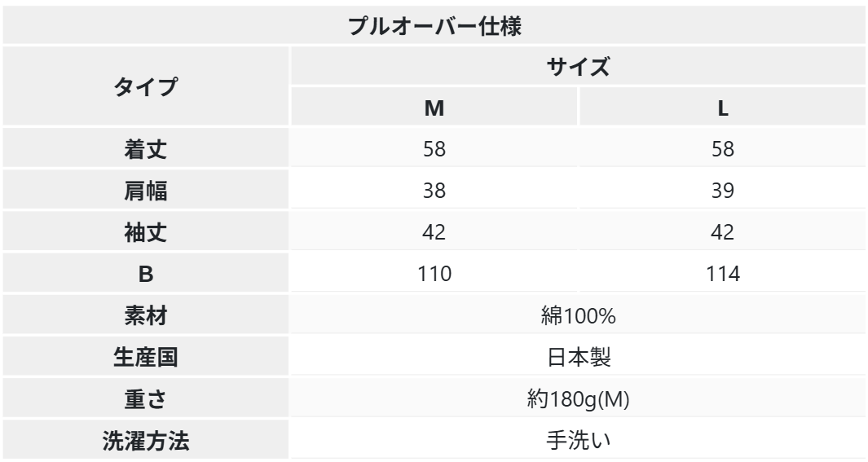Click the B row label

coord(145,274)
